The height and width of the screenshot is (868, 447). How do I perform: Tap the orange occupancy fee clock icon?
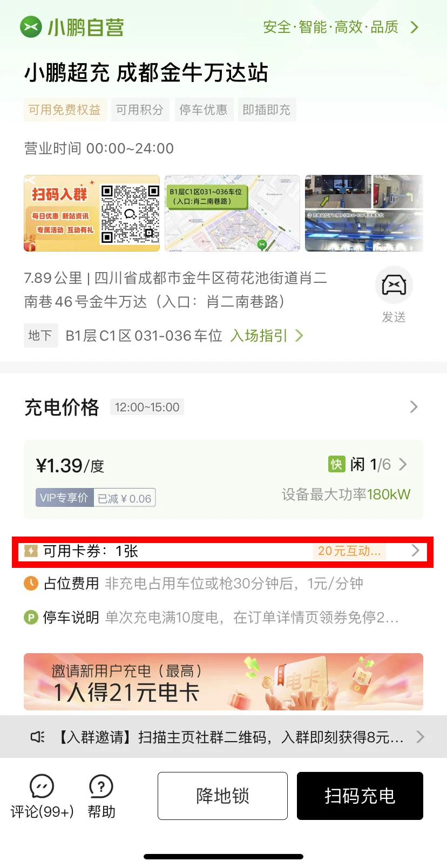pyautogui.click(x=31, y=584)
